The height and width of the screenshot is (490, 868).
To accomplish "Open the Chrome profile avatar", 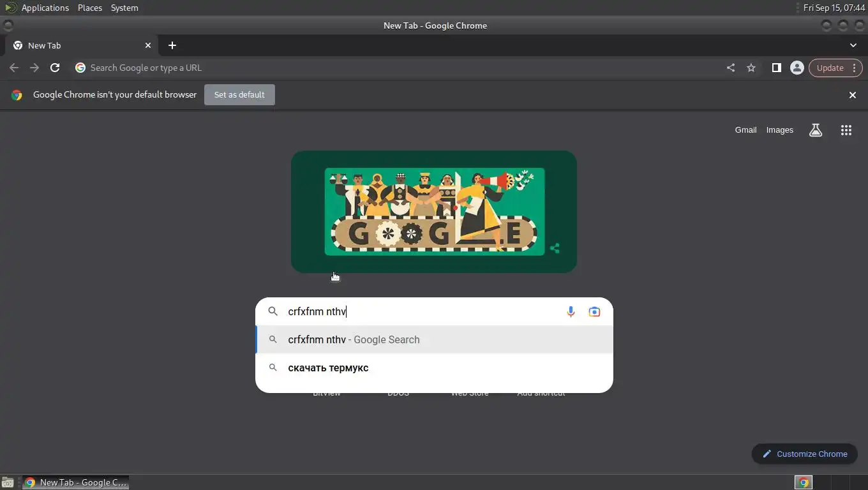I will (797, 68).
